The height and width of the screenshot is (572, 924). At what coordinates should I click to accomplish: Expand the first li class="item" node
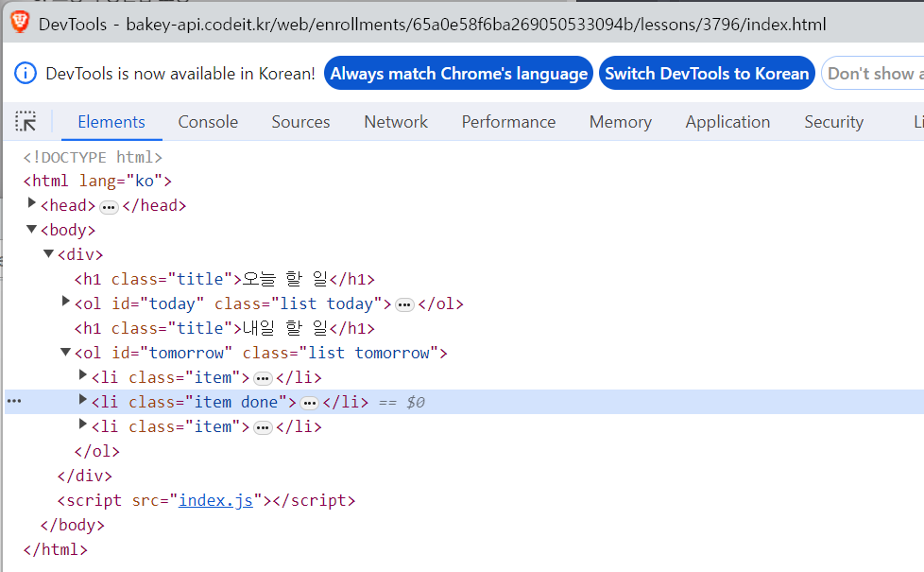[x=83, y=375]
